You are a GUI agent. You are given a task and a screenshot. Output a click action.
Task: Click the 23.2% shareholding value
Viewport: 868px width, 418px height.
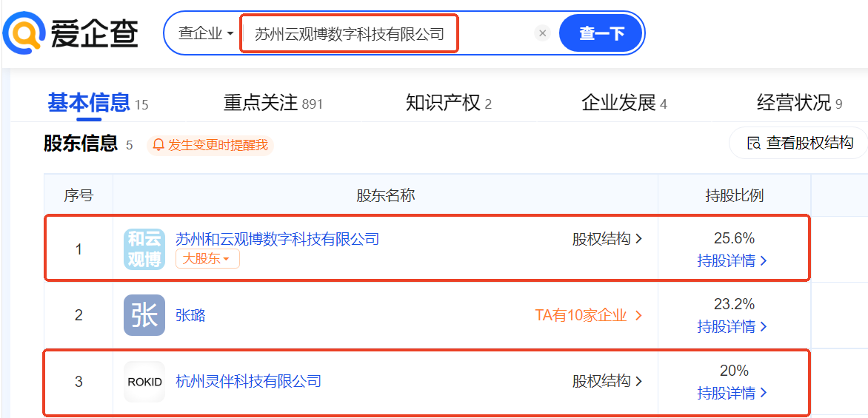[x=734, y=303]
